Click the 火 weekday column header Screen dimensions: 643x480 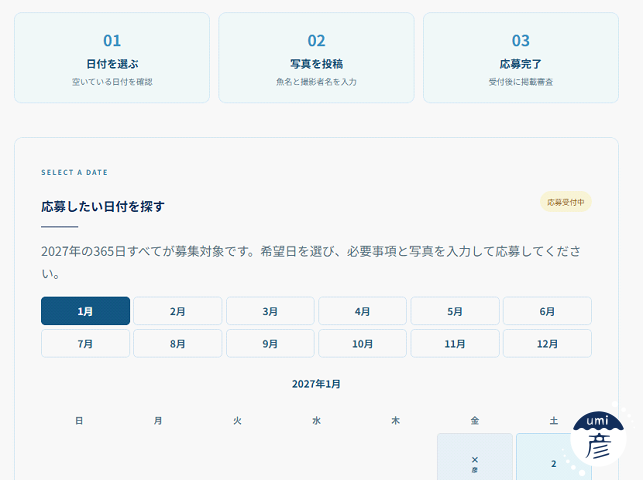237,421
